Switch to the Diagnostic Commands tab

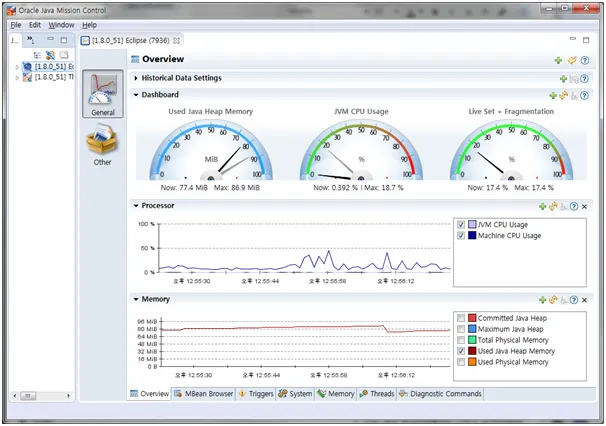(x=440, y=394)
